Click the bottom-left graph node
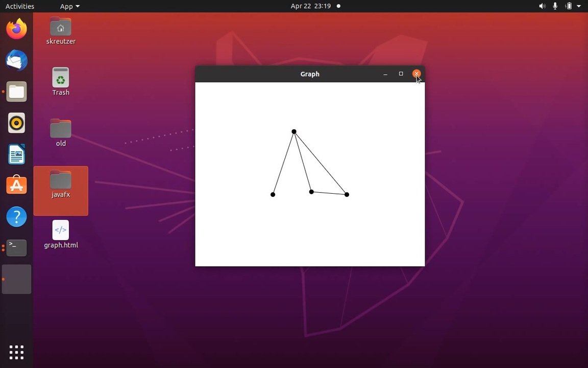Viewport: 588px width, 368px height. coord(273,195)
